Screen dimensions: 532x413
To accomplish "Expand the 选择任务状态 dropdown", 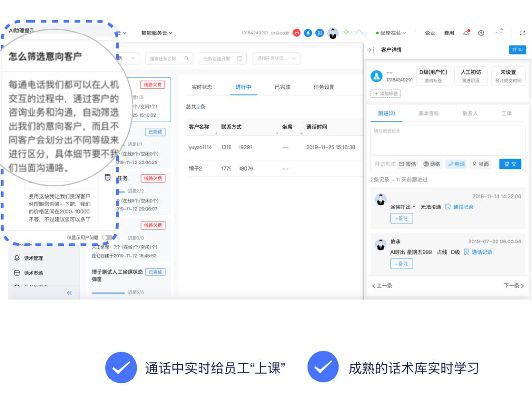I will pos(276,58).
